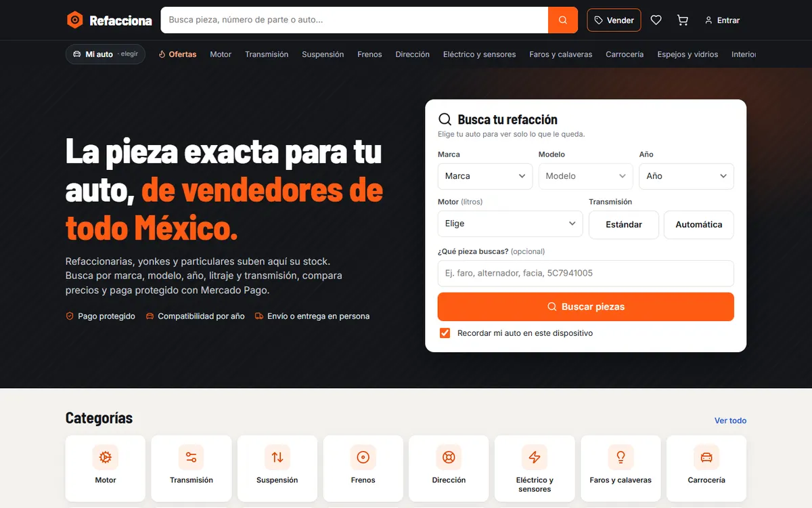Select Automática transmission option
Viewport: 812px width, 508px height.
(x=699, y=224)
